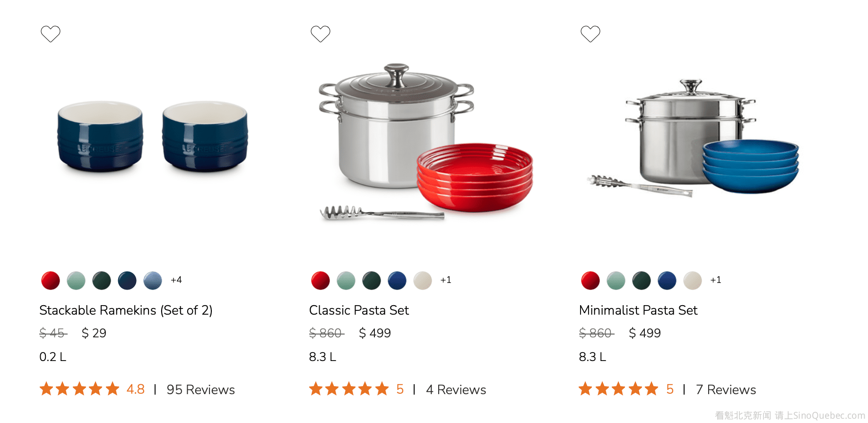Pick red swatch for Minimalist Pasta Set
868x423 pixels.
pyautogui.click(x=590, y=281)
